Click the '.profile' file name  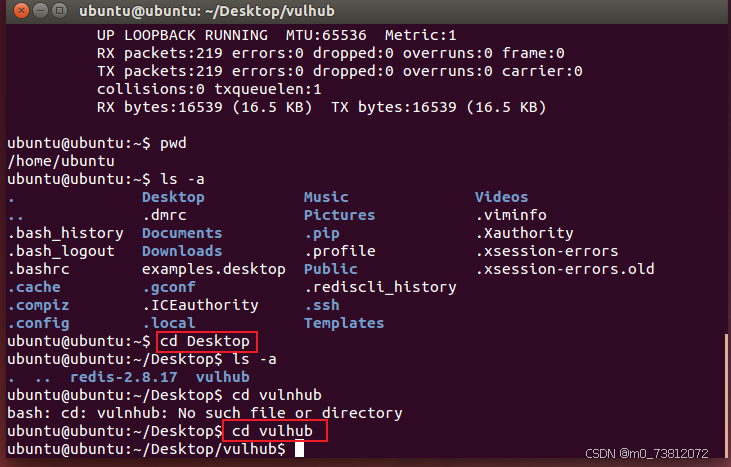(339, 252)
